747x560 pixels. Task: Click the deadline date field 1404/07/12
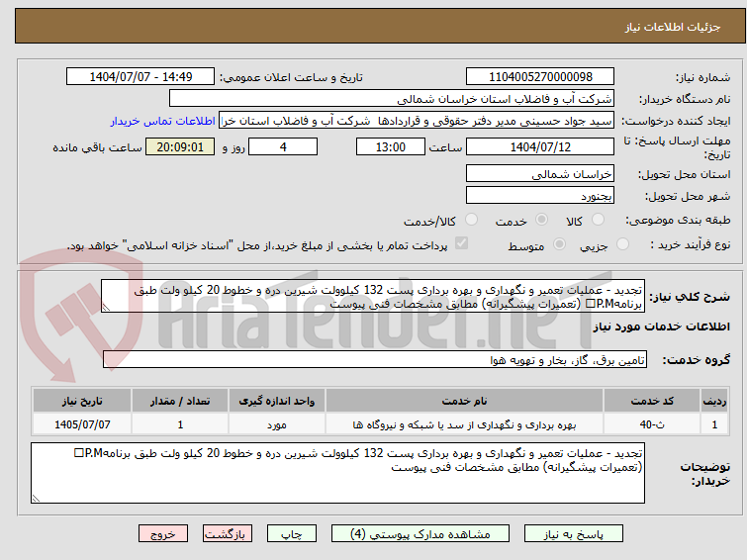pyautogui.click(x=540, y=146)
